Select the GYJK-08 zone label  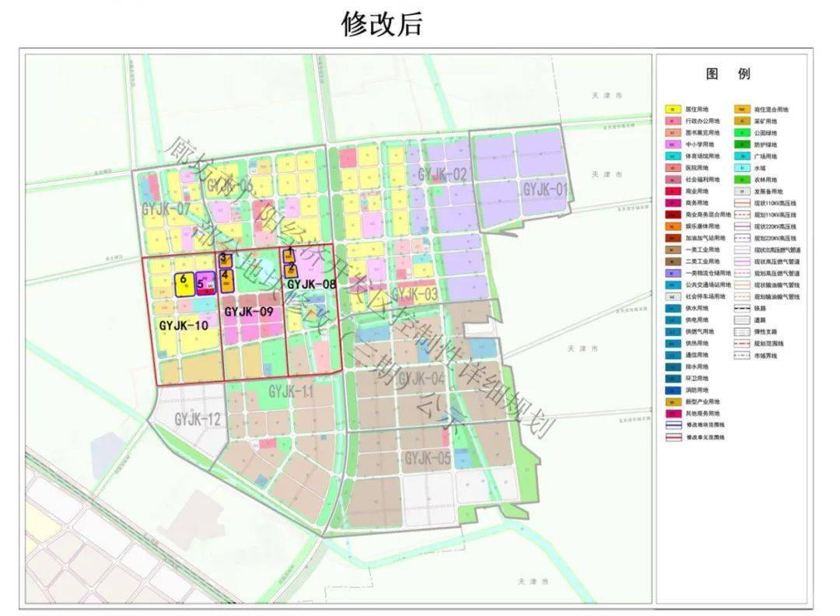(310, 285)
